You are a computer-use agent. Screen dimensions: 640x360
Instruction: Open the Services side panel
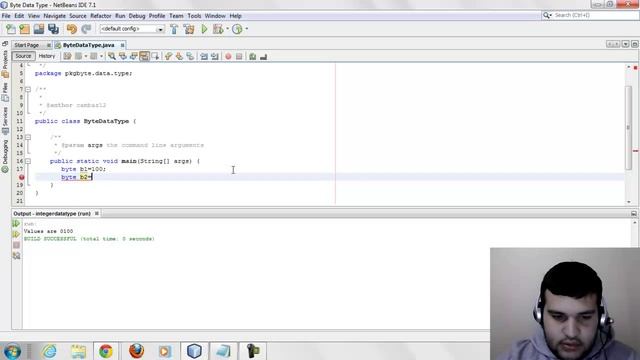pyautogui.click(x=5, y=121)
